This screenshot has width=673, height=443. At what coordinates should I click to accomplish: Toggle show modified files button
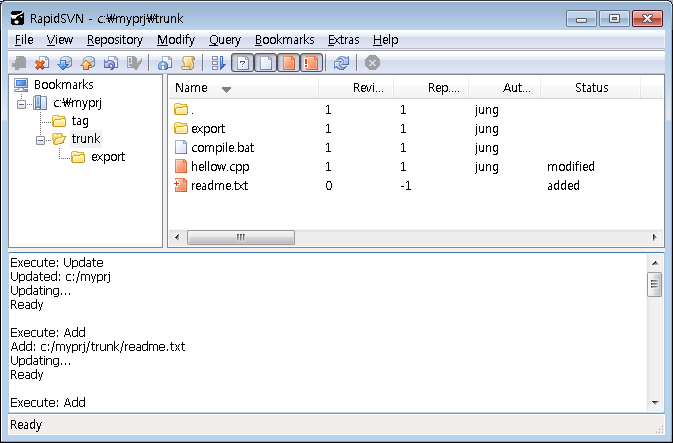pyautogui.click(x=288, y=63)
